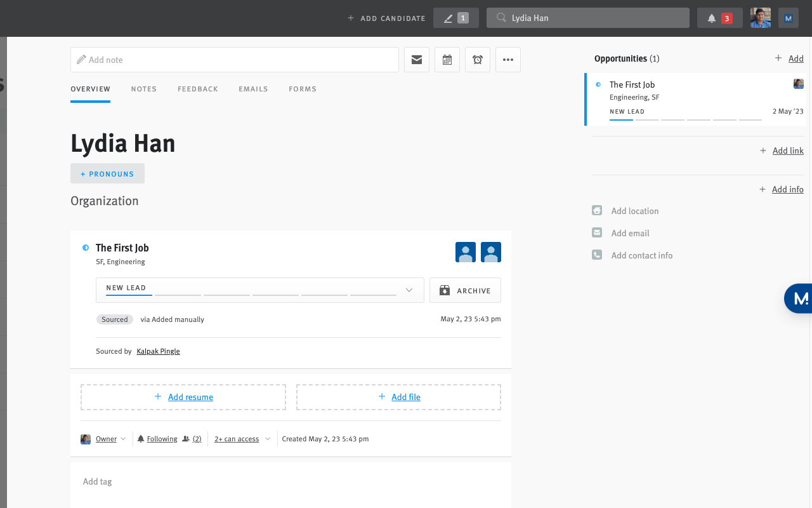Screen dimensions: 812x508
Task: Click the Add email envelope icon
Action: [596, 232]
